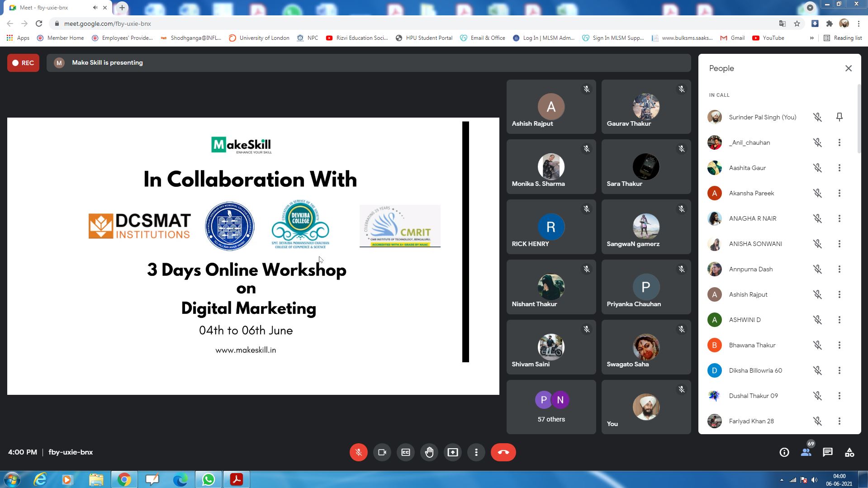Screen dimensions: 868x488
Task: Click the Present now screen share icon
Action: (x=452, y=452)
